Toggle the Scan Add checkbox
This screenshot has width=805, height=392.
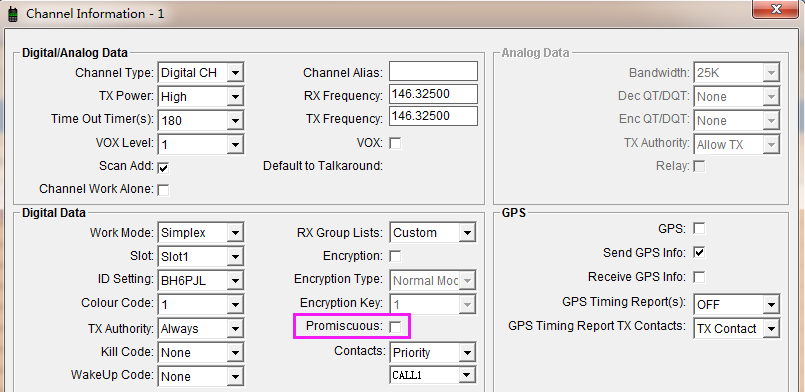pyautogui.click(x=163, y=167)
